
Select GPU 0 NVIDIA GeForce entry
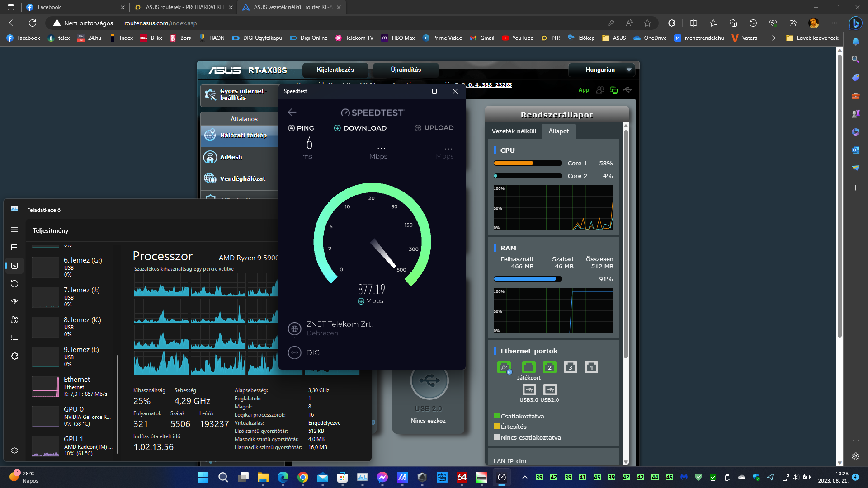click(x=72, y=416)
